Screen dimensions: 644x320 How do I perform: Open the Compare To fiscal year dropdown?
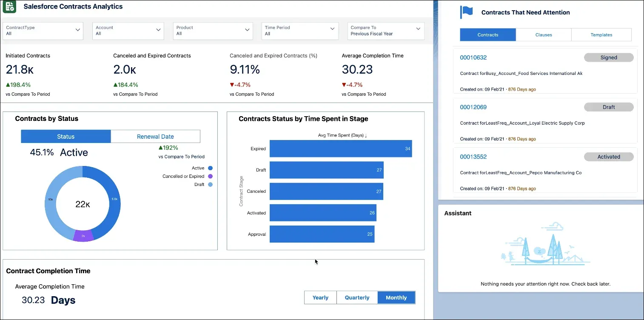click(417, 31)
